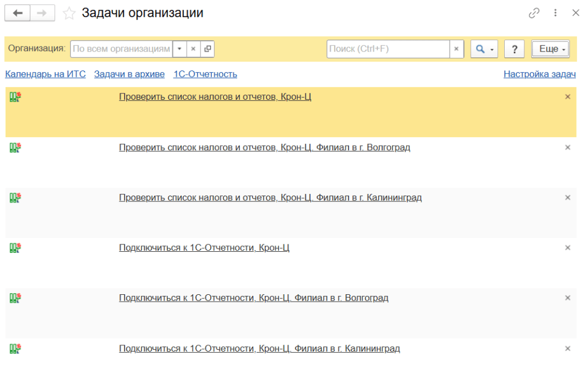
Task: Open Настройка задач settings link
Action: coord(539,74)
